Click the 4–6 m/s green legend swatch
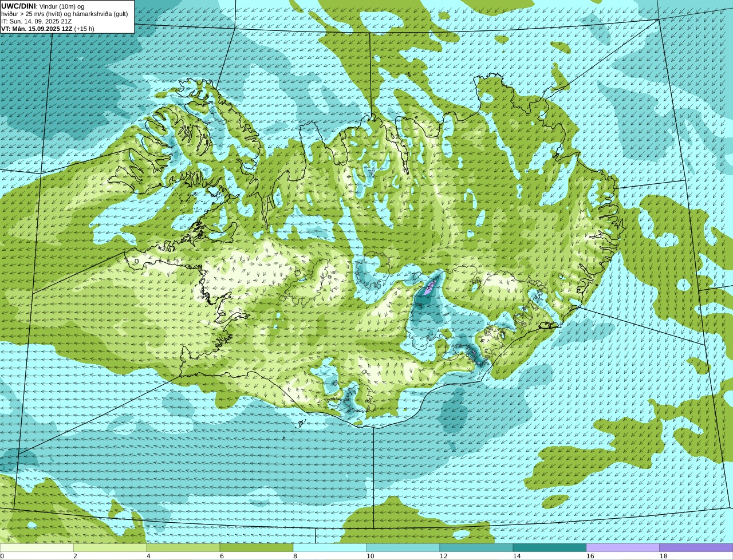Viewport: 733px width, 560px height. point(183,547)
